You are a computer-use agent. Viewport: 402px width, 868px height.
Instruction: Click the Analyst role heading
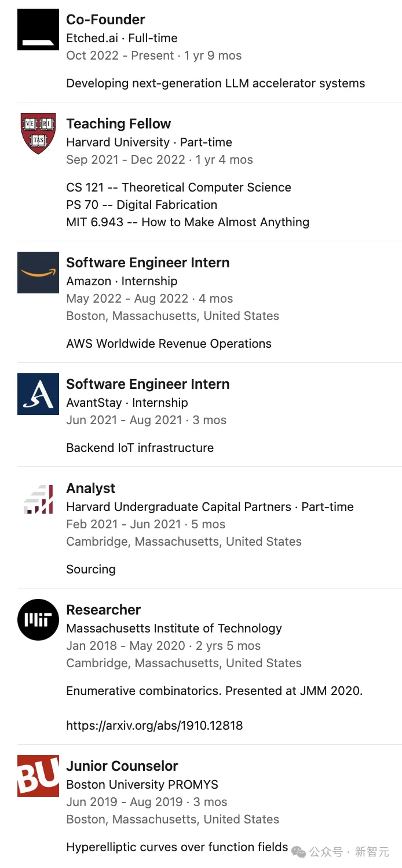(90, 488)
